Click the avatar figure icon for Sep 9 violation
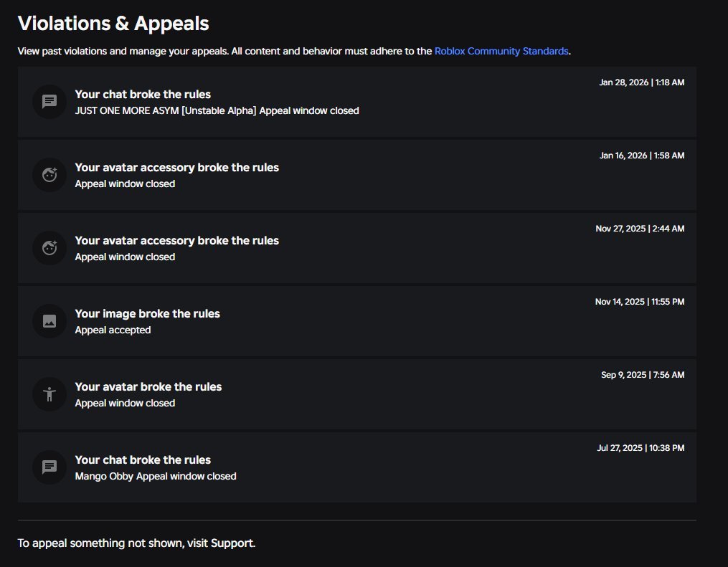This screenshot has height=567, width=728. click(x=49, y=394)
